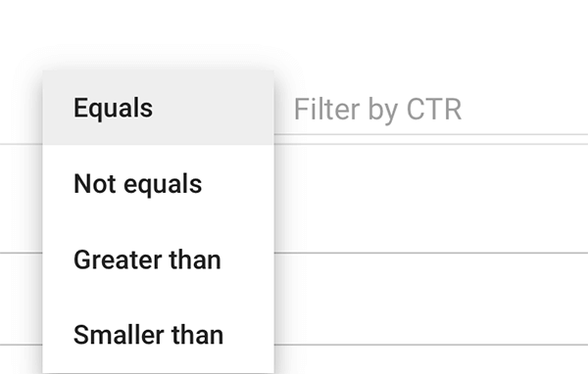588x374 pixels.
Task: Select Smaller than in the list
Action: coord(158,335)
